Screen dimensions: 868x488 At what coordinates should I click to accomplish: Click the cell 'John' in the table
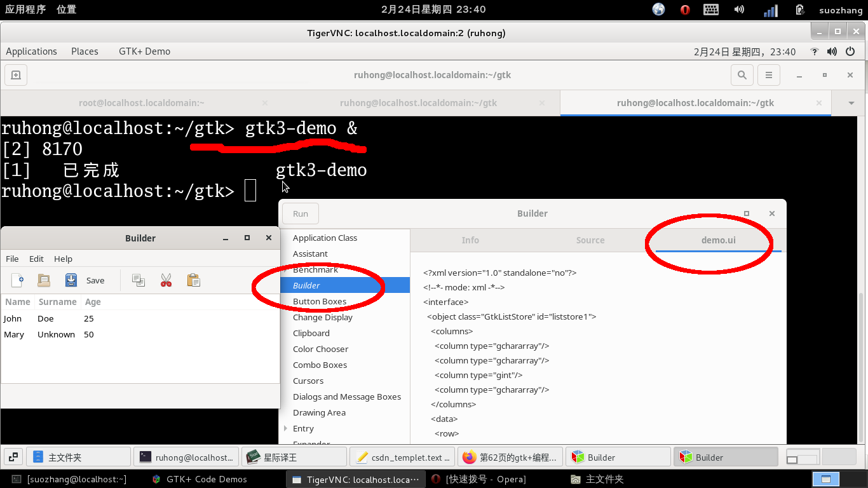tap(13, 318)
